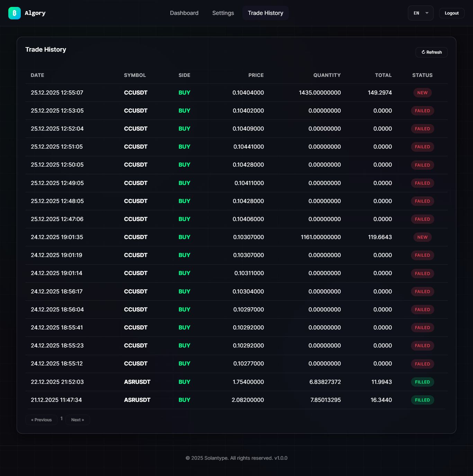Click the PRICE column header
Viewport: 473px width, 476px height.
pos(256,75)
